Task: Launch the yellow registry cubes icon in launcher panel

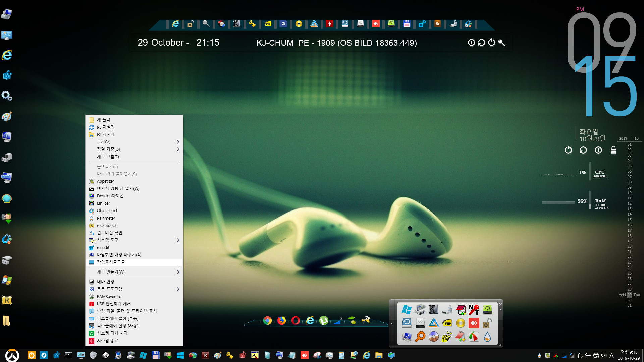Action: [447, 337]
